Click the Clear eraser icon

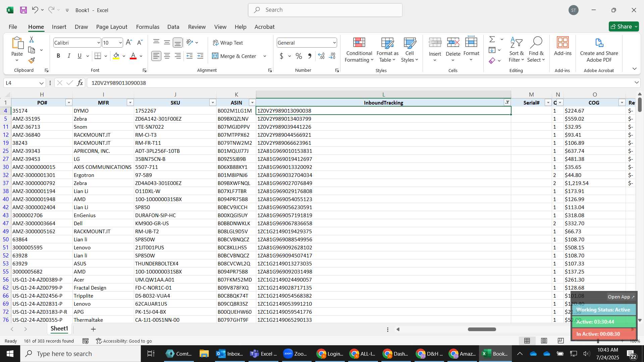coord(492,61)
